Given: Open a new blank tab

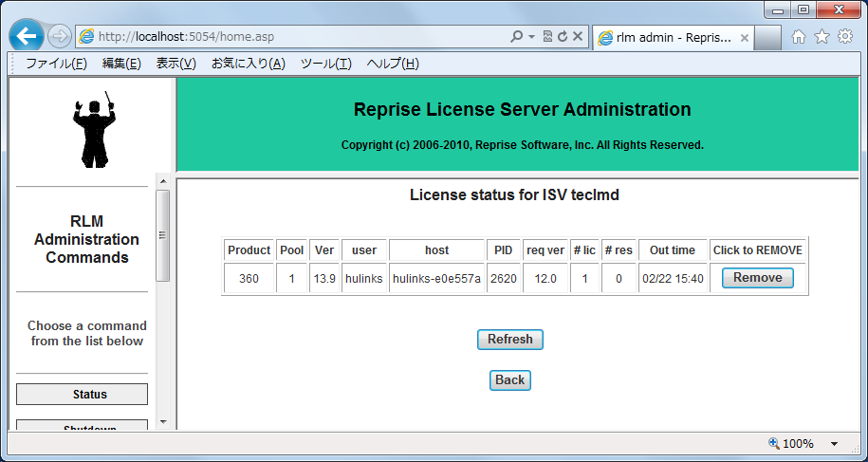Looking at the screenshot, I should point(767,38).
